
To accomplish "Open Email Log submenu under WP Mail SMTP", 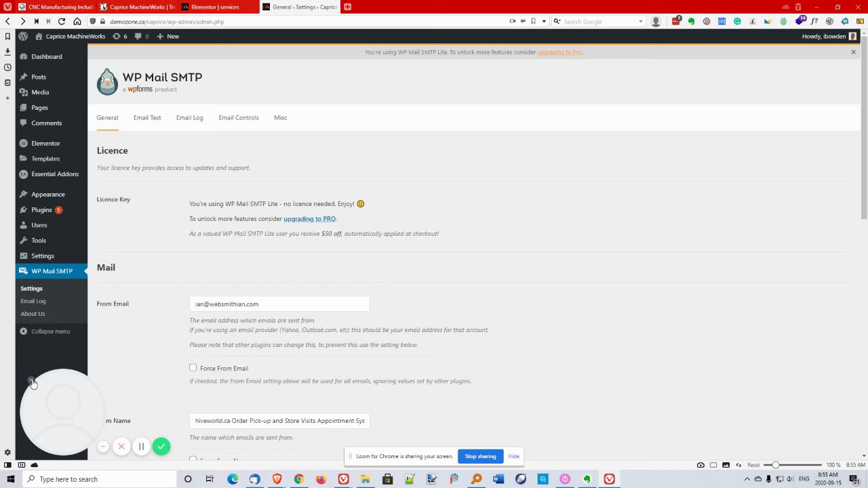I will [33, 301].
